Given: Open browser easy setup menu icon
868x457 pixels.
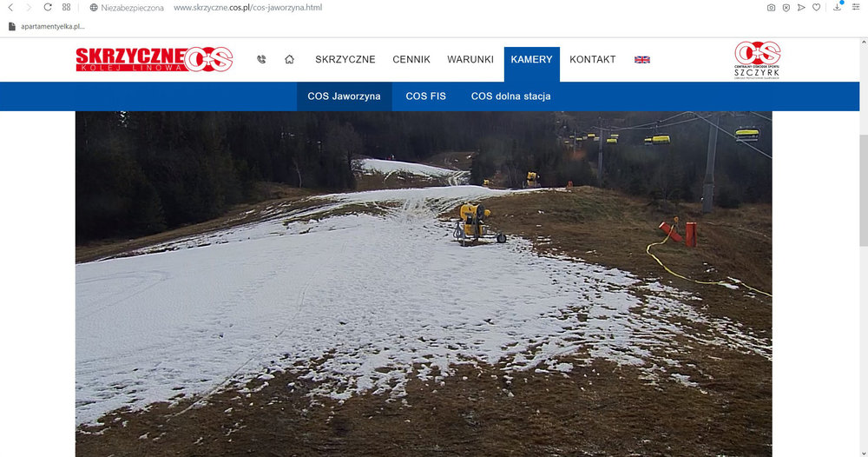Looking at the screenshot, I should click(x=856, y=7).
